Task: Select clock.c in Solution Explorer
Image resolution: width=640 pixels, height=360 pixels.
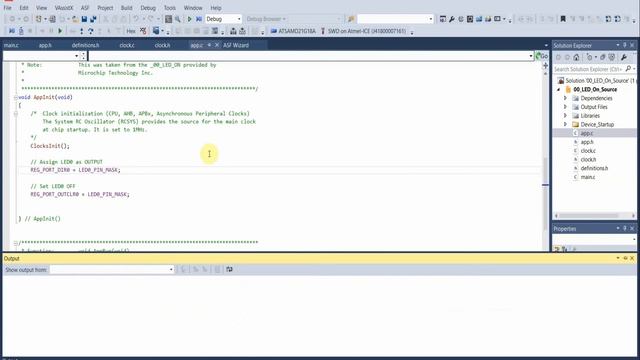Action: [x=588, y=151]
